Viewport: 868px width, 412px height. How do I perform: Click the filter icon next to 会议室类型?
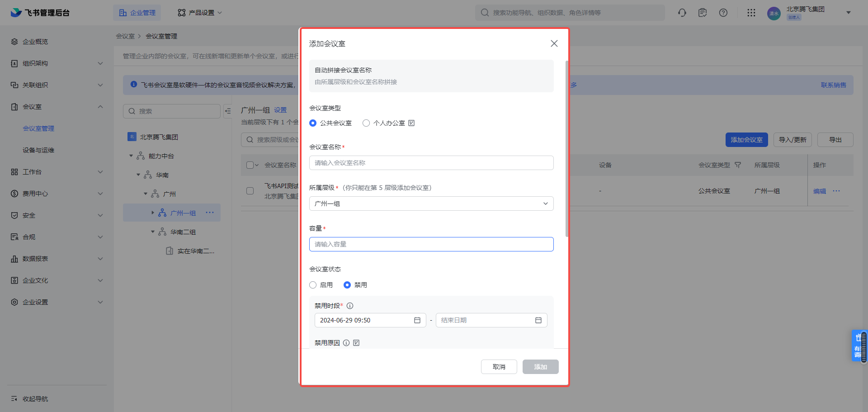pyautogui.click(x=738, y=165)
